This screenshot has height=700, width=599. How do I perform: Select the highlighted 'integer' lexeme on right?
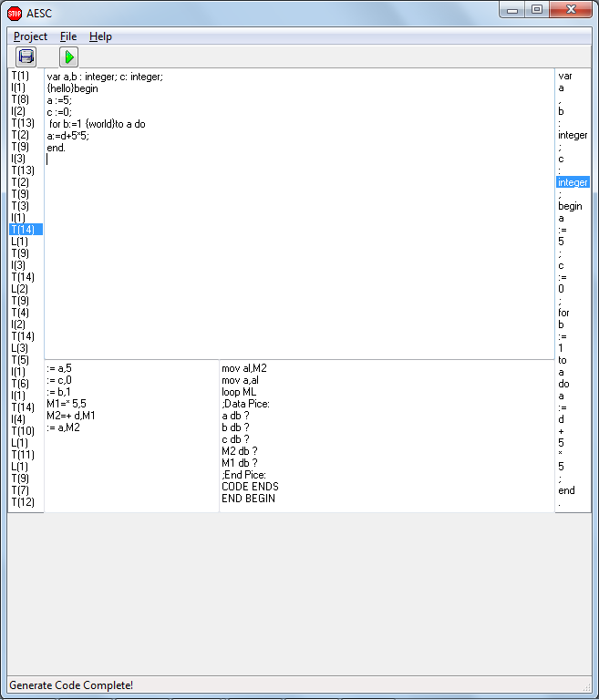point(573,182)
